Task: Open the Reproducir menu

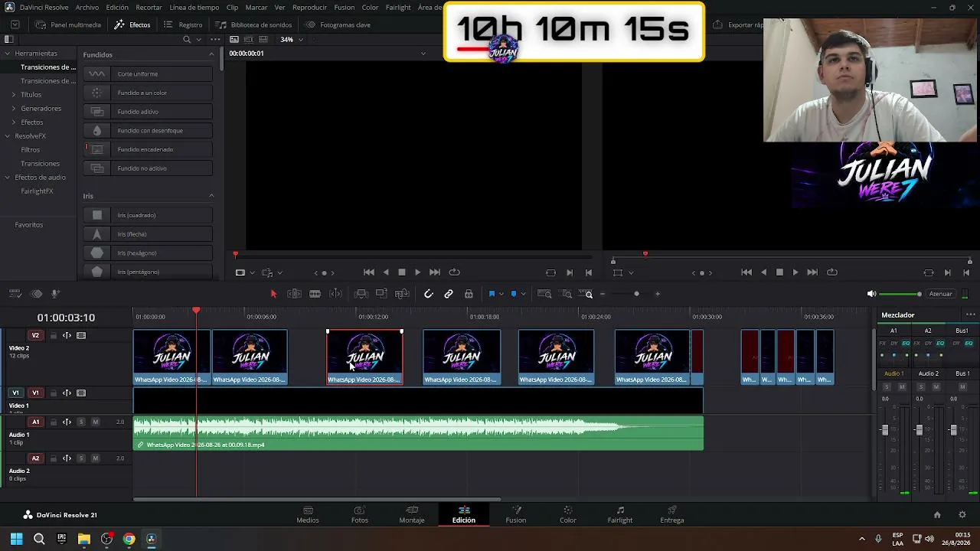Action: [x=309, y=8]
